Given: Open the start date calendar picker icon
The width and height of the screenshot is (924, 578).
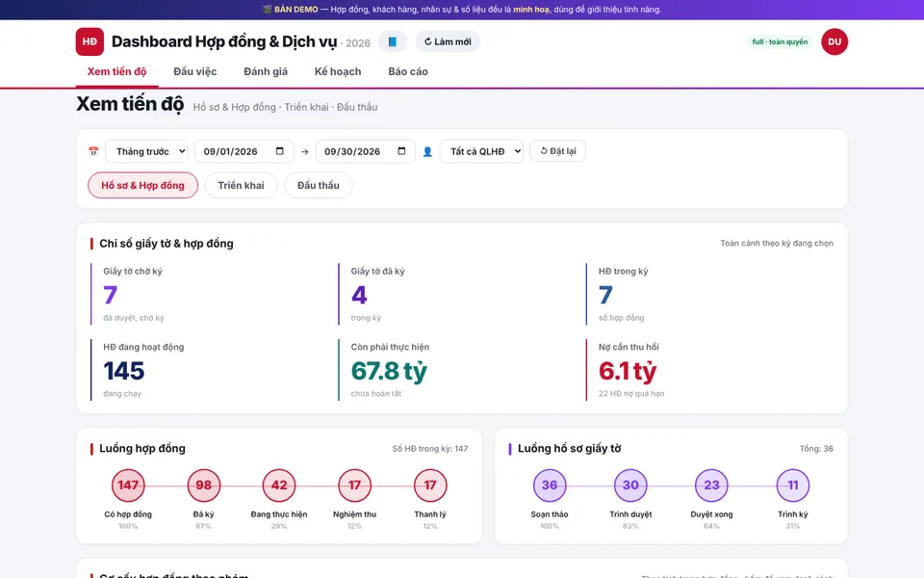Looking at the screenshot, I should point(280,151).
